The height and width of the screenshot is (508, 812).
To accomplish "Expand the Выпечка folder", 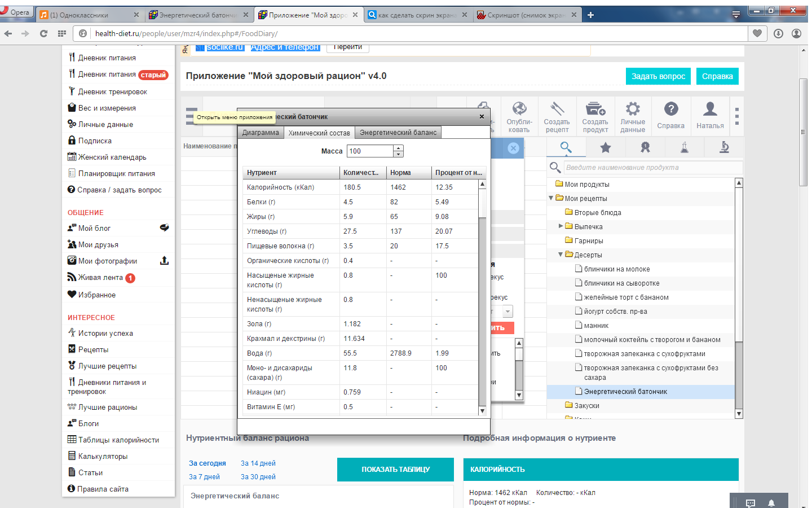I will pos(561,226).
